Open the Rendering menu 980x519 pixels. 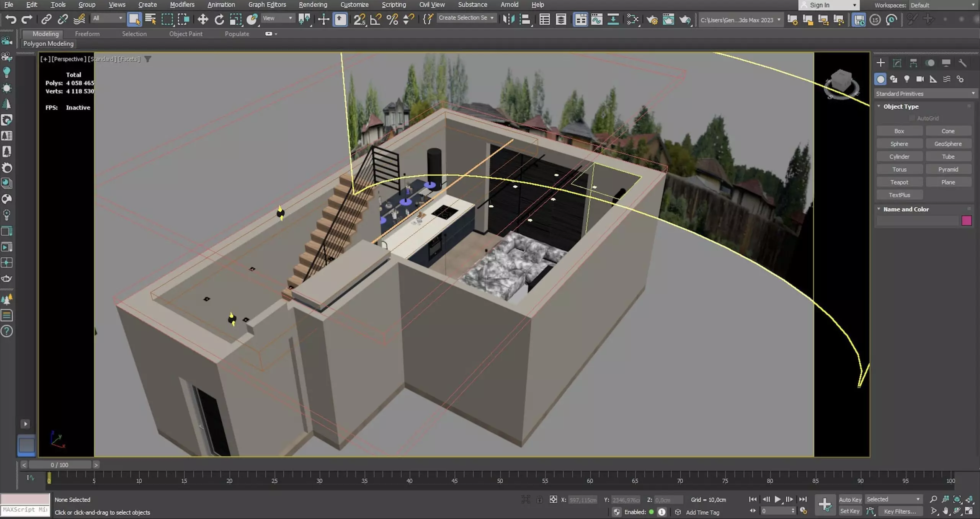coord(313,5)
